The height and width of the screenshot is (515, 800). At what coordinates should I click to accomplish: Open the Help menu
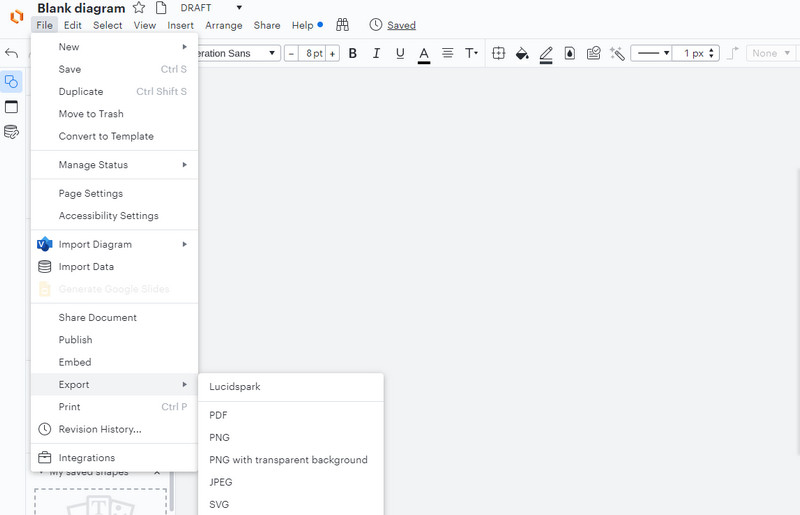[x=303, y=25]
